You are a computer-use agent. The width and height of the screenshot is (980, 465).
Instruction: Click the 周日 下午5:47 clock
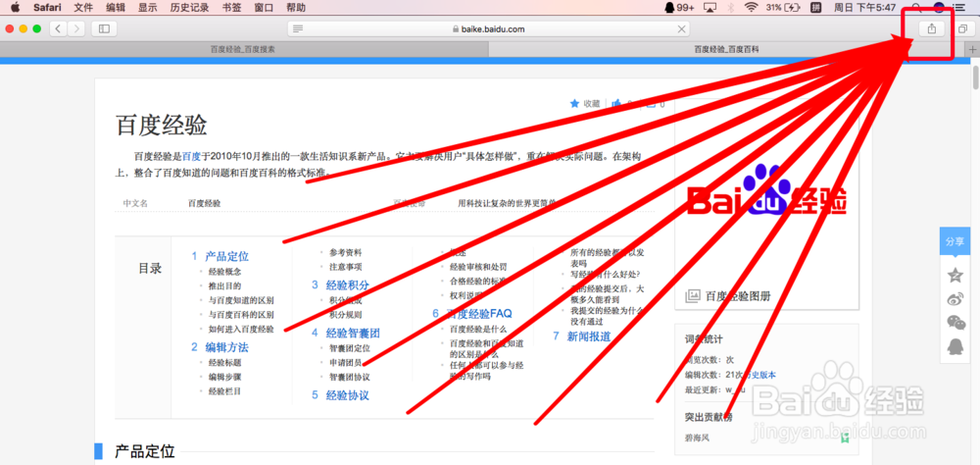[865, 8]
